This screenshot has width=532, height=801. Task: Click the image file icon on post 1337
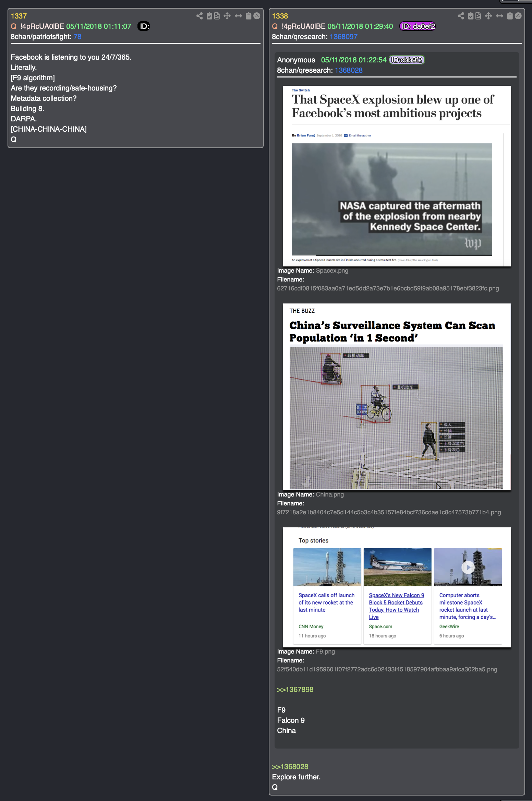point(217,16)
